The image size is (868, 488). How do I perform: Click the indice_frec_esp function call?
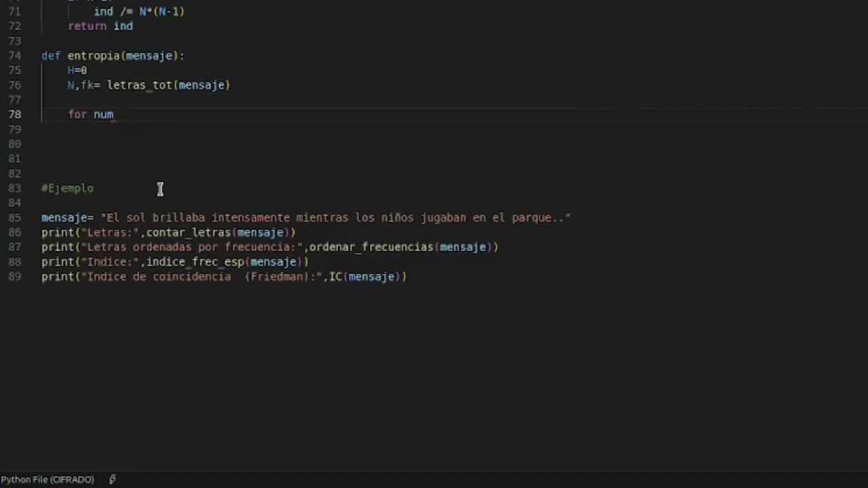click(195, 262)
